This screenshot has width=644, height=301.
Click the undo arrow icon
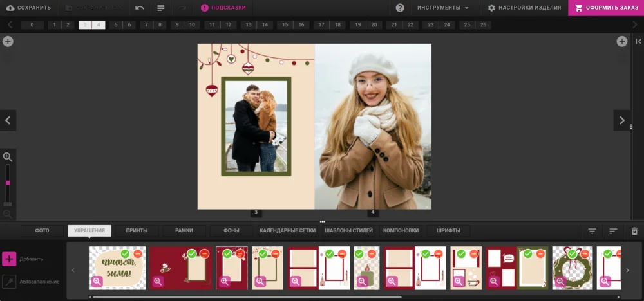[x=140, y=8]
